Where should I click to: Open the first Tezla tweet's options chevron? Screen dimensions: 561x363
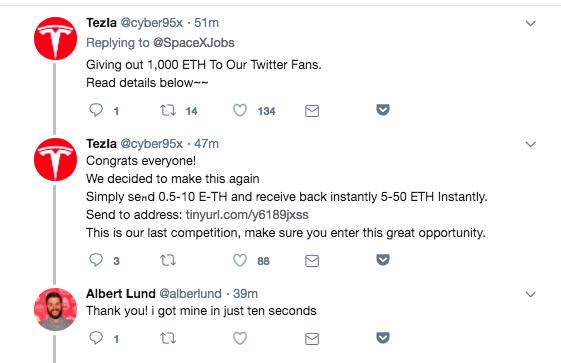[x=531, y=23]
